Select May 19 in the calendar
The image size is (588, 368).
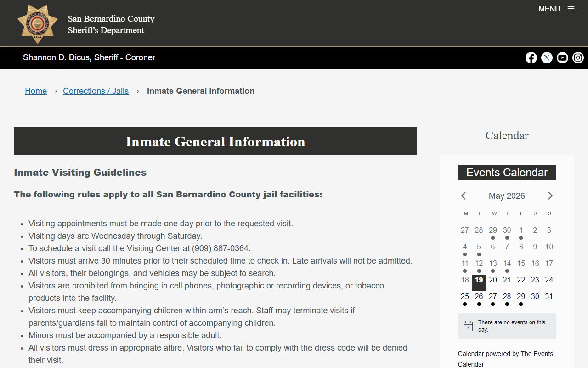click(x=479, y=282)
